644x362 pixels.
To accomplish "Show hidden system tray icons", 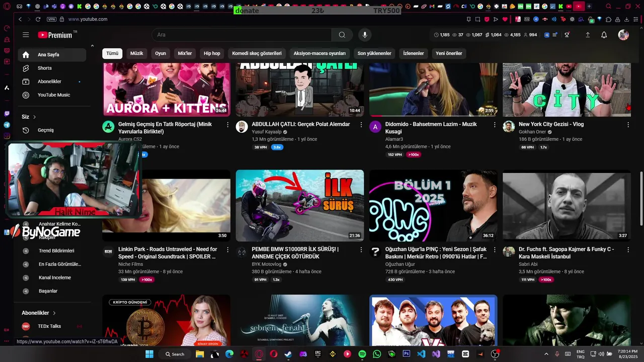I will coord(546,354).
